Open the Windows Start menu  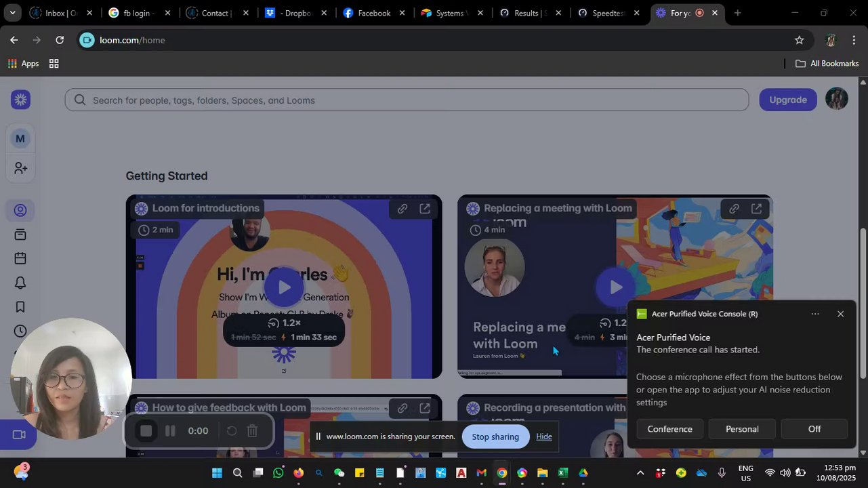tap(217, 473)
